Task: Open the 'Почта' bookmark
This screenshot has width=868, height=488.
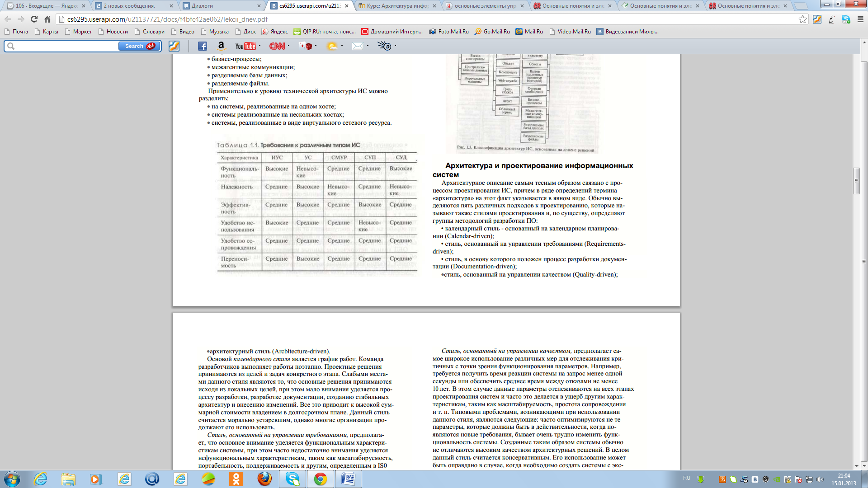Action: click(x=16, y=32)
